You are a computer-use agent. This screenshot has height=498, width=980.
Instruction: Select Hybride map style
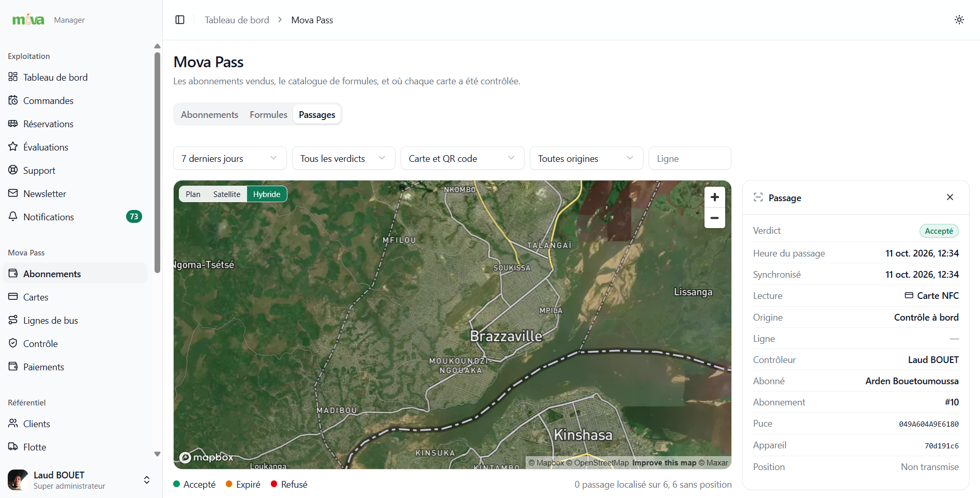[x=267, y=194]
